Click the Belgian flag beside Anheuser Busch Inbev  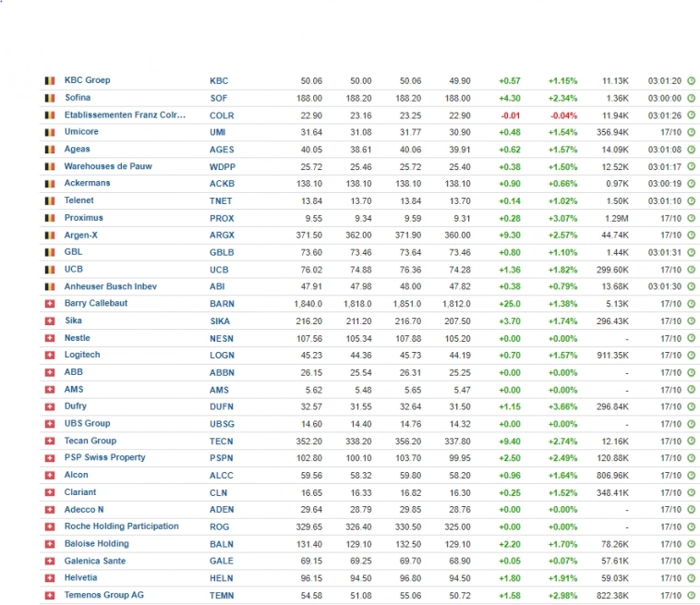[x=49, y=287]
